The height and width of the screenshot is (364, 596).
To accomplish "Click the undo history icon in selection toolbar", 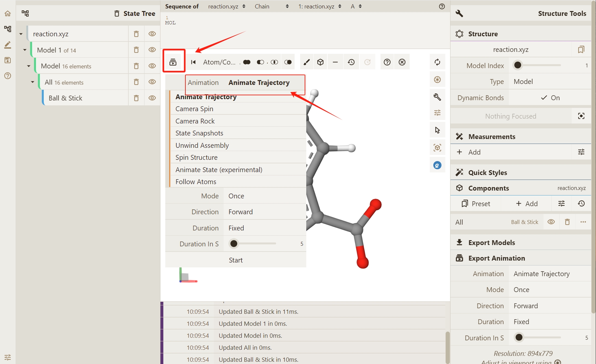I will click(351, 62).
